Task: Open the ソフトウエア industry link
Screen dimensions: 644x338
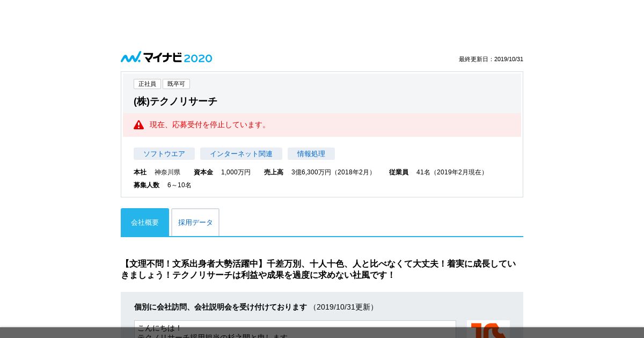Action: (x=164, y=154)
